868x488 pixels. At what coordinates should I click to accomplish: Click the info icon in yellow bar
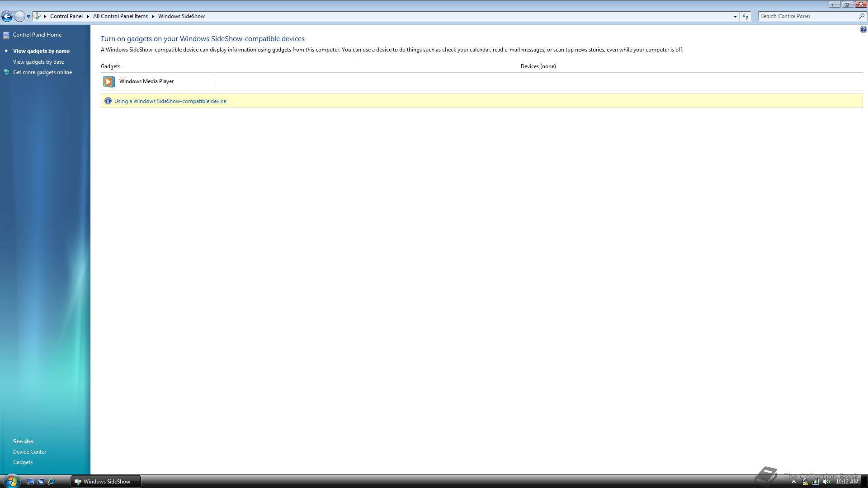(108, 101)
